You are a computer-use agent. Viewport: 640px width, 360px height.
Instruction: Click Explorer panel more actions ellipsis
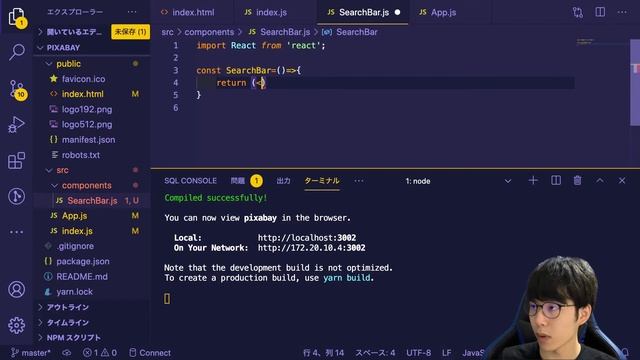coord(132,12)
